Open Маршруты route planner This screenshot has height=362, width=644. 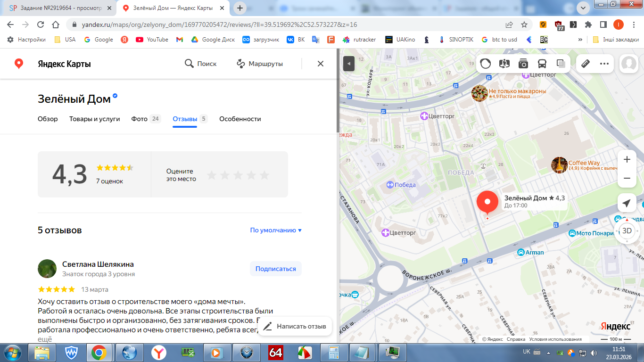[x=260, y=64]
